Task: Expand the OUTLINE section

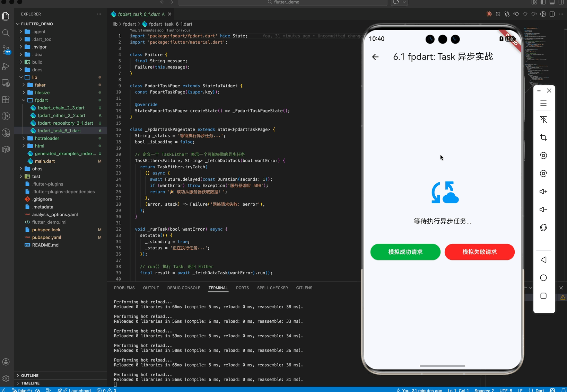Action: click(30, 375)
